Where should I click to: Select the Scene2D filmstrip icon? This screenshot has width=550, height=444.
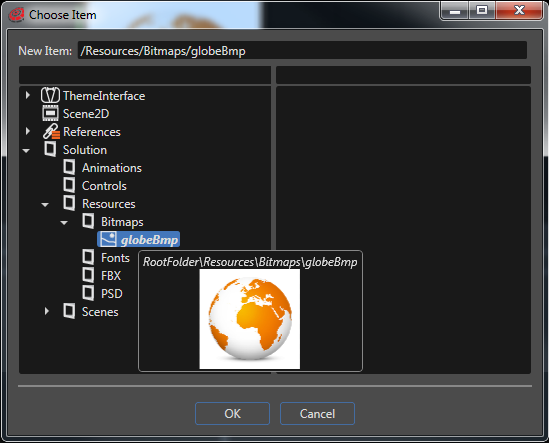click(51, 113)
